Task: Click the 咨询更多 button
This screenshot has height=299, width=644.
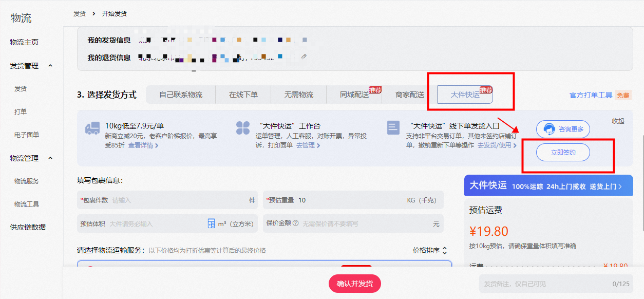Action: coord(563,129)
